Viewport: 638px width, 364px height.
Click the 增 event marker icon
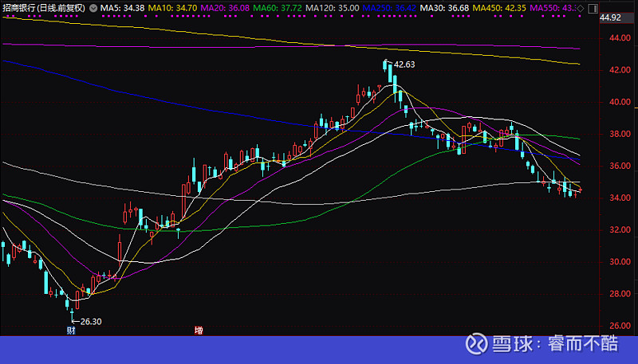point(199,331)
